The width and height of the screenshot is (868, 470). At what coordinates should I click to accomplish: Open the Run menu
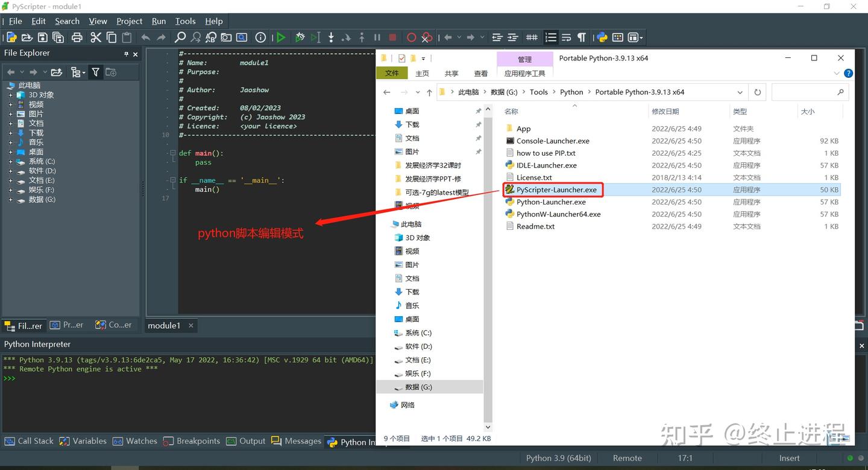pos(159,21)
